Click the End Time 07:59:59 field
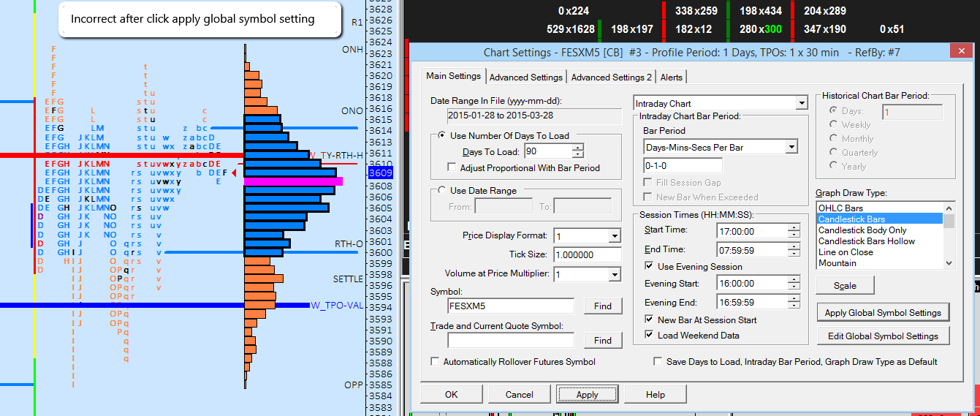980x416 pixels. 753,249
